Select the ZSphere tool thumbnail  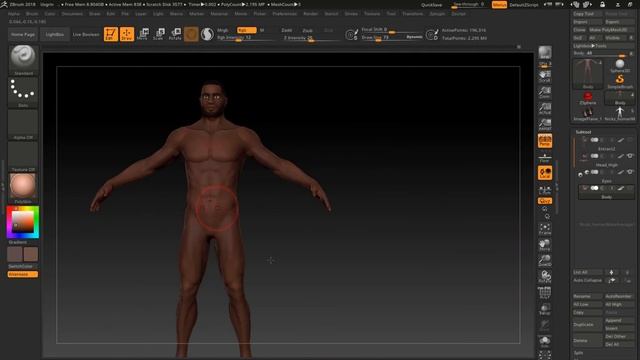587,98
